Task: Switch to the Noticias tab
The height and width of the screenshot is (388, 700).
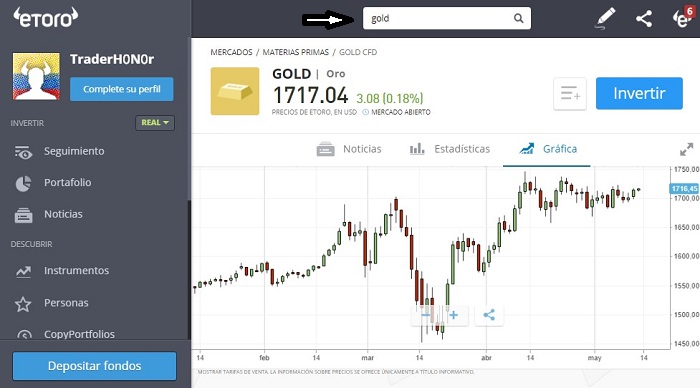Action: tap(349, 149)
